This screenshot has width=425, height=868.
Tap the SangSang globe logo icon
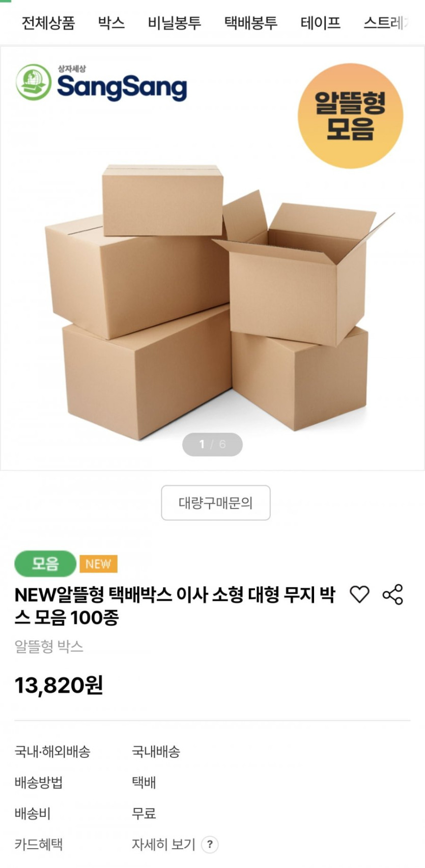click(x=34, y=83)
